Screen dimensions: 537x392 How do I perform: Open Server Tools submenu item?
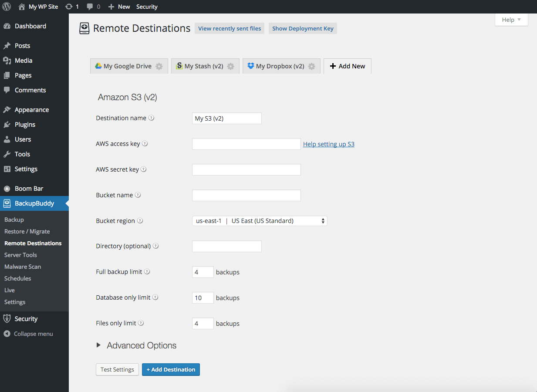(20, 255)
